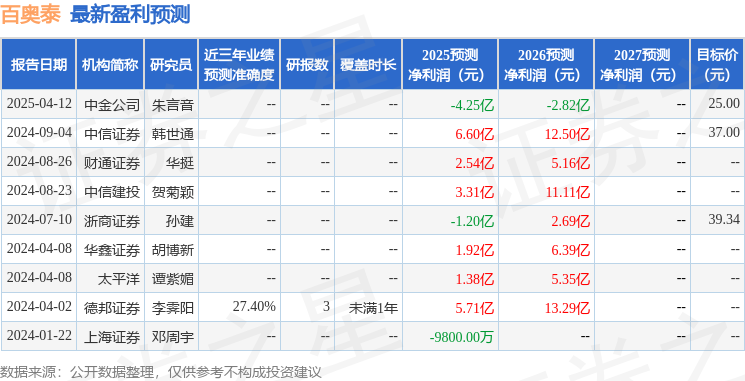This screenshot has width=745, height=381.
Task: Click the 39.34 target price cell
Action: pyautogui.click(x=724, y=220)
